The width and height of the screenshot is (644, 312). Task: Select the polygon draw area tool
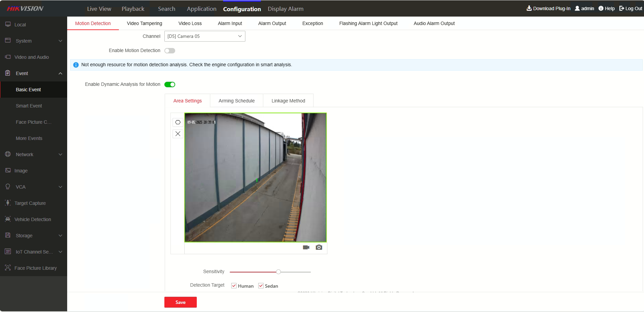[178, 122]
